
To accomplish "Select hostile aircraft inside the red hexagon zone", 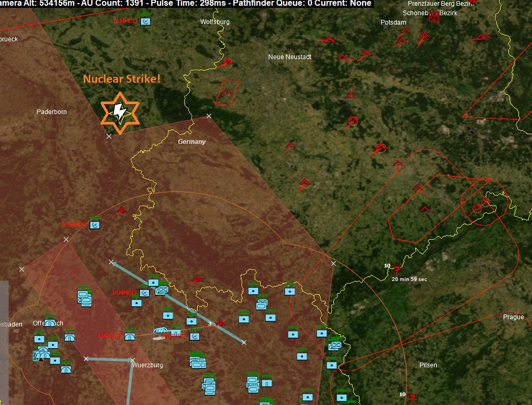I will 424,209.
